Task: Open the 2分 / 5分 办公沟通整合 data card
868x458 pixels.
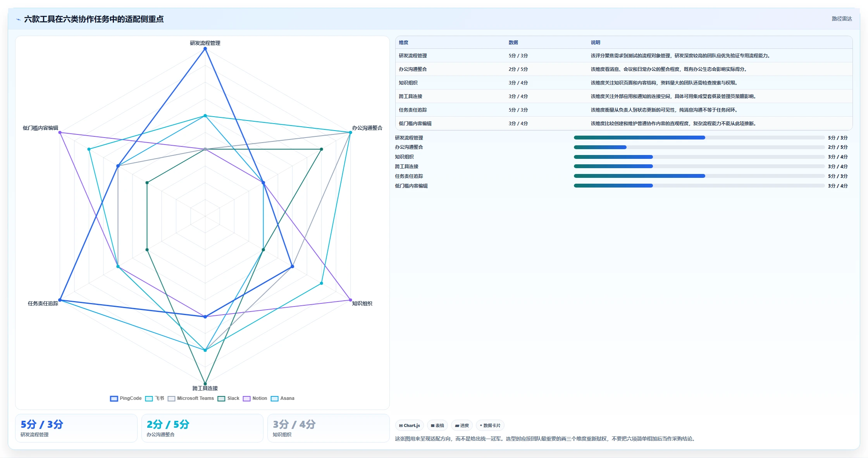Action: pos(202,428)
